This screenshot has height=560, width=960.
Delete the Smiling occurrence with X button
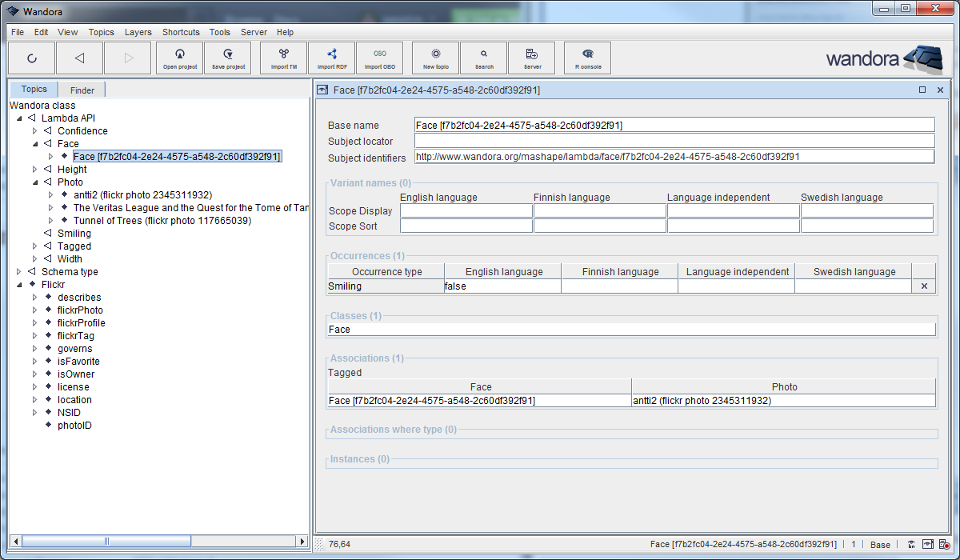click(x=923, y=286)
